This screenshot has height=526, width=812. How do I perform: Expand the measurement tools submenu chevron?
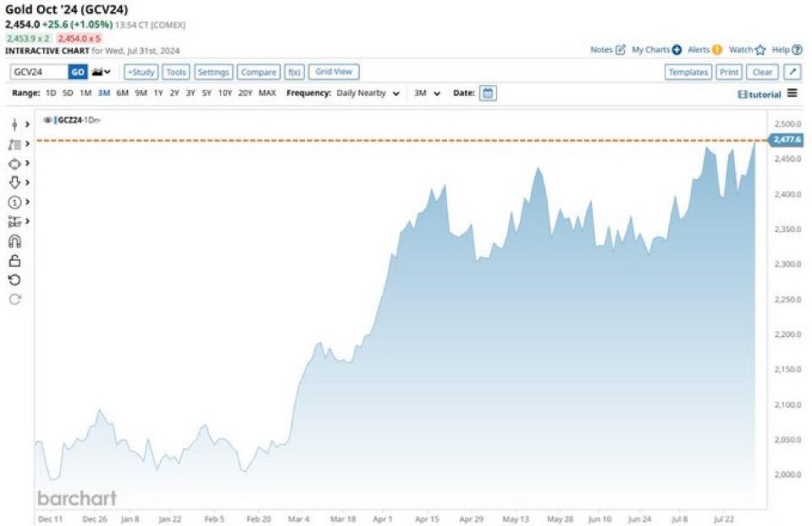(27, 222)
